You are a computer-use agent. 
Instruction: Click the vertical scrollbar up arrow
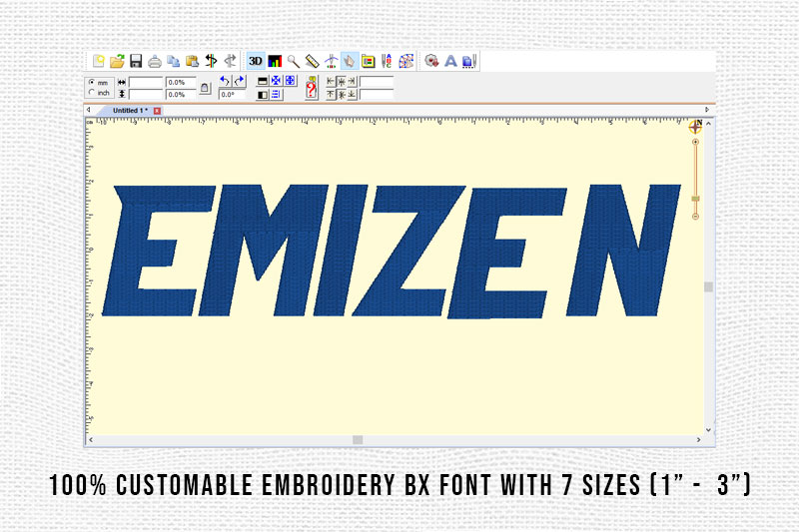click(709, 124)
